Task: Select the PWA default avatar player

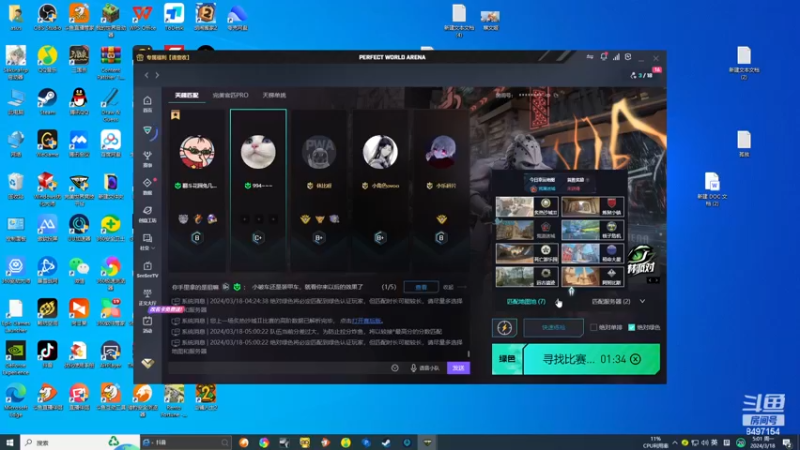Action: (319, 190)
